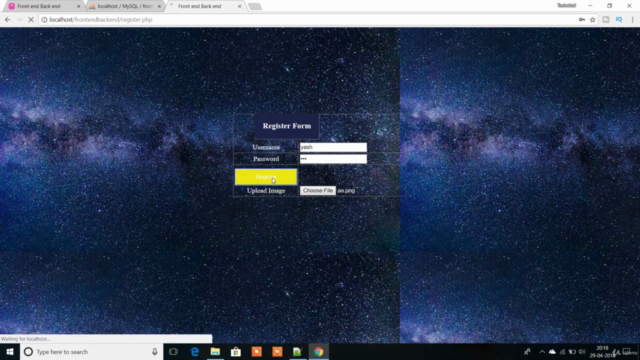The height and width of the screenshot is (360, 640).
Task: Open the IQ browser extension
Action: coord(619,20)
